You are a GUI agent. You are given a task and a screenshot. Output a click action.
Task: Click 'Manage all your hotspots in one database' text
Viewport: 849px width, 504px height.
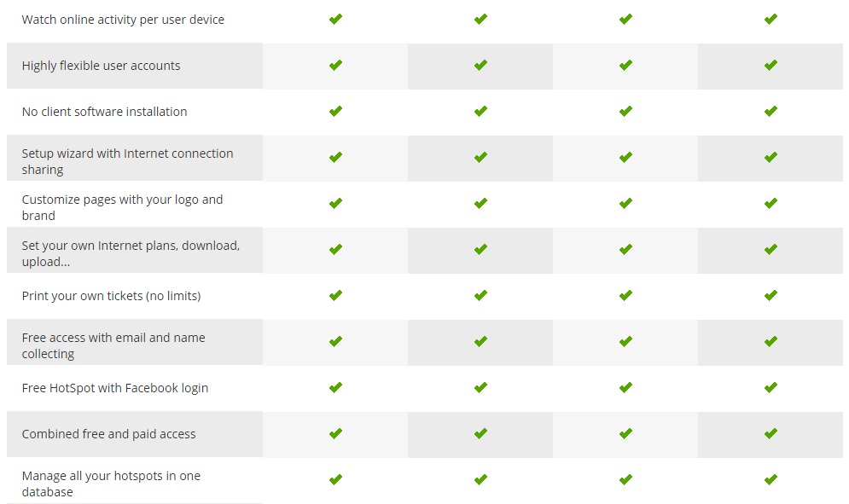tap(111, 484)
